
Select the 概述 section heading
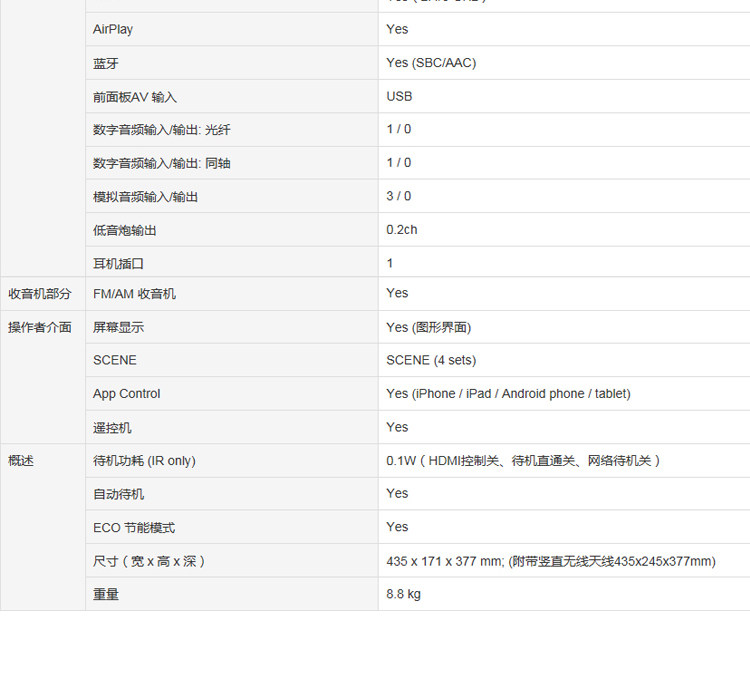pyautogui.click(x=21, y=461)
